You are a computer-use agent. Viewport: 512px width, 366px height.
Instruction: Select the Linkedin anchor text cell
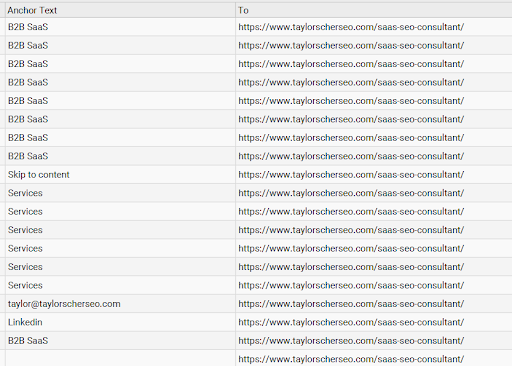[x=120, y=322]
